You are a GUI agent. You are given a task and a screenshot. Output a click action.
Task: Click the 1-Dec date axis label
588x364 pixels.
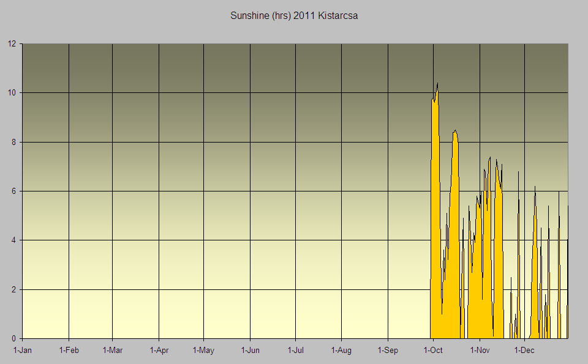tap(524, 351)
